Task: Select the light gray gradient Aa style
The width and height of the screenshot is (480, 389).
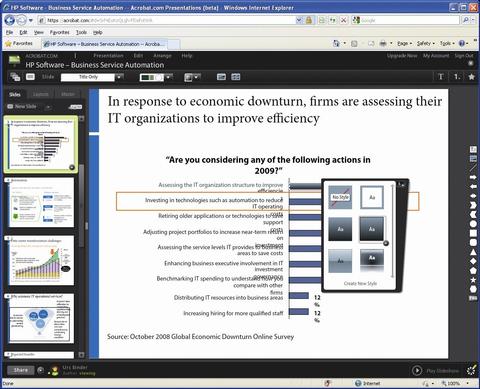Action: [x=340, y=261]
